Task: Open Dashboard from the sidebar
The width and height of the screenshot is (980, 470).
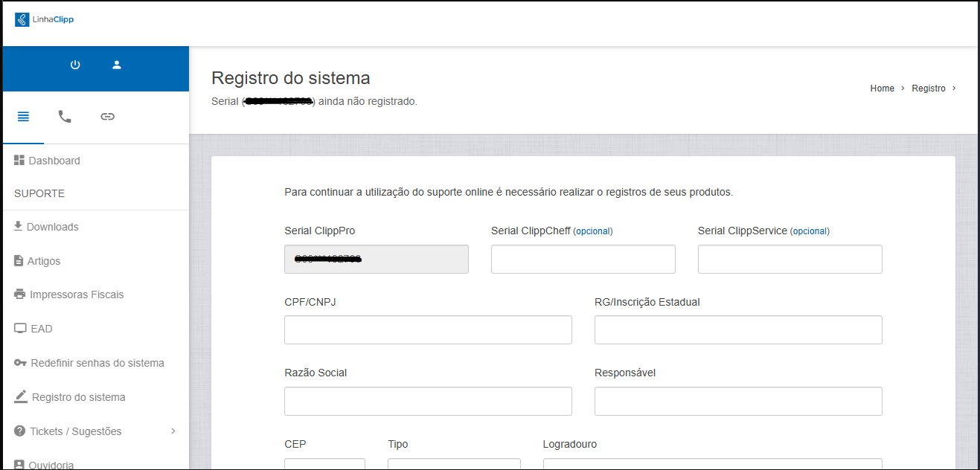Action: click(54, 161)
